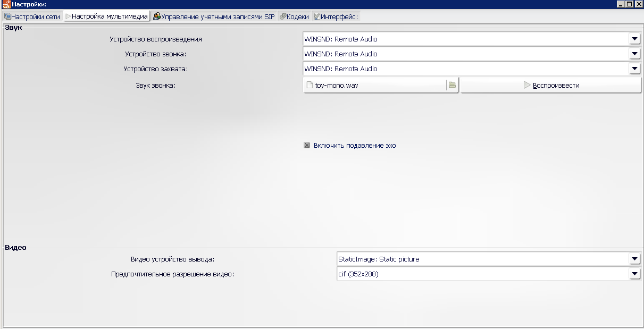Open the Устройство звонка dropdown arrow
Viewport: 644px width, 329px height.
click(x=634, y=54)
